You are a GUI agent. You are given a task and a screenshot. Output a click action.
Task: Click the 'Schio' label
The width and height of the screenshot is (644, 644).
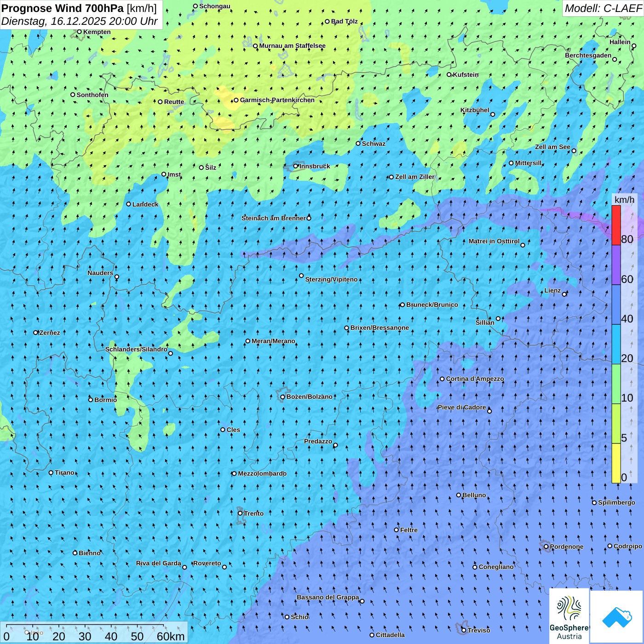[x=300, y=617]
